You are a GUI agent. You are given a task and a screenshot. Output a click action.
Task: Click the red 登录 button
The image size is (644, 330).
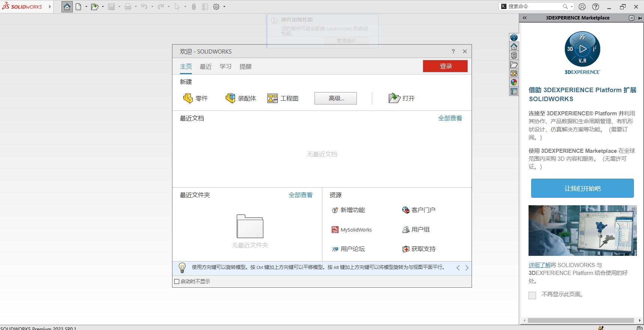(x=445, y=66)
